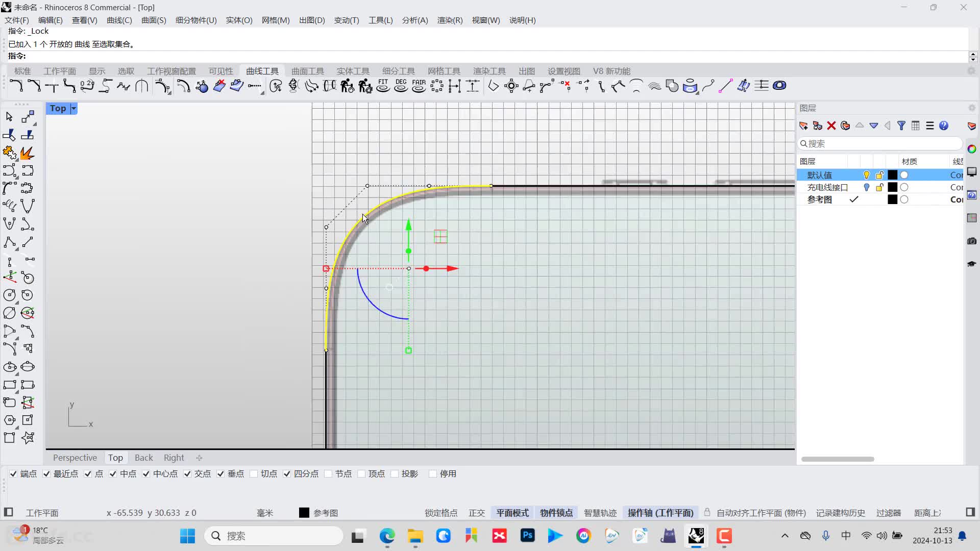Click the FIT rebuild curve icon
The width and height of the screenshot is (980, 551).
coord(383,86)
